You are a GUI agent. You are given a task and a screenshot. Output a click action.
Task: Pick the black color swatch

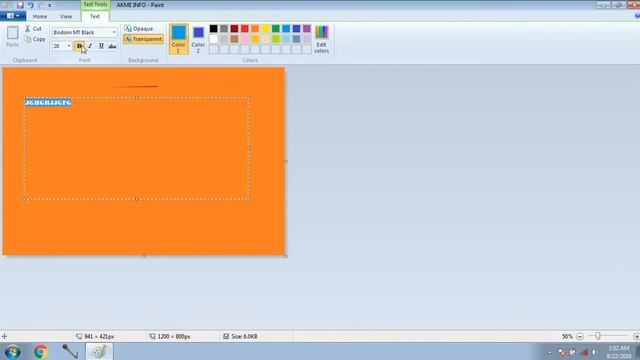(213, 29)
